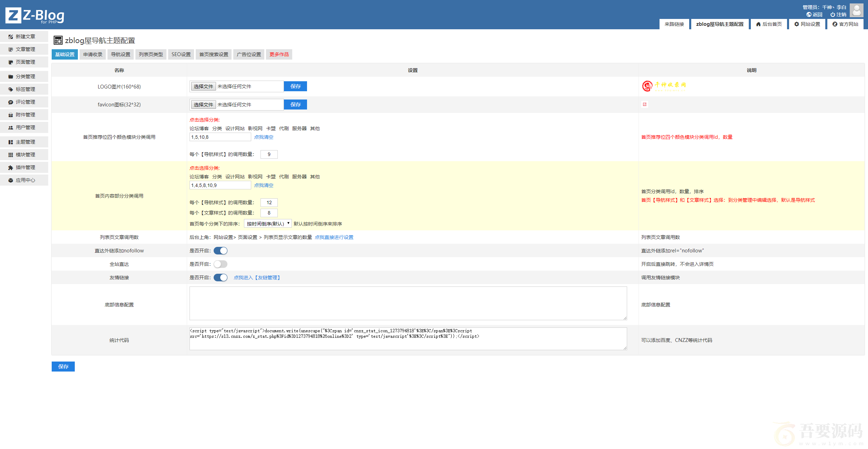Click the navigation count field showing 9

[x=269, y=154]
